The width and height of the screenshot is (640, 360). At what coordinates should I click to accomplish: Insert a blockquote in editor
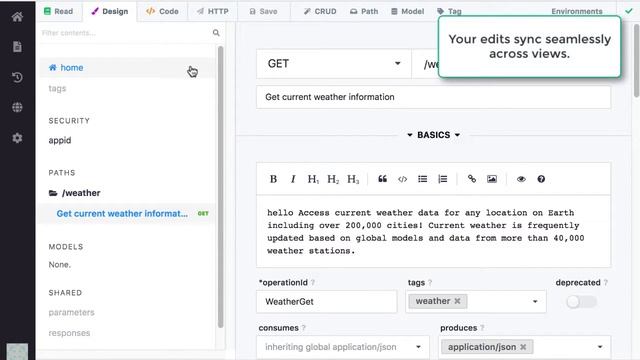[x=382, y=179]
